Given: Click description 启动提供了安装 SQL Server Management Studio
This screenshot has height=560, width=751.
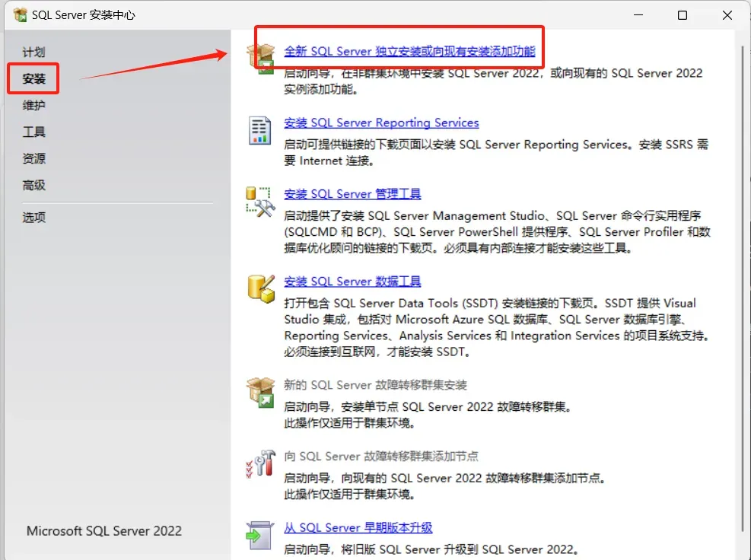Looking at the screenshot, I should 497,232.
